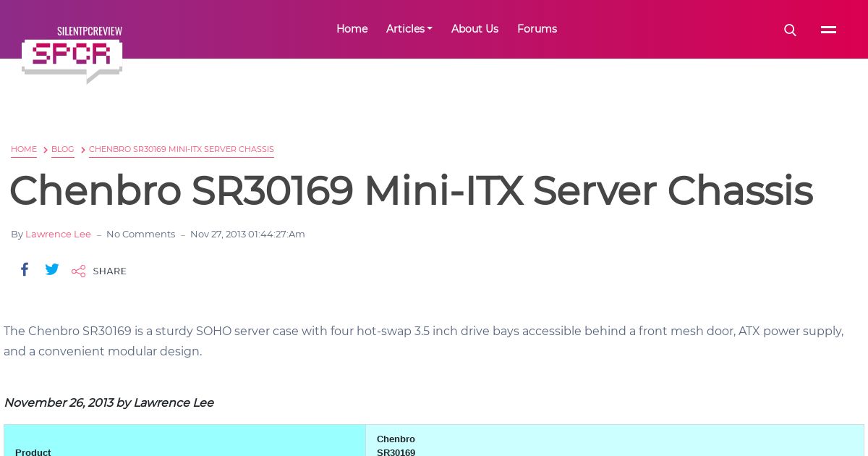Click the italic November 26, 2013 byline
Screen dimensions: 868x456
(x=109, y=402)
